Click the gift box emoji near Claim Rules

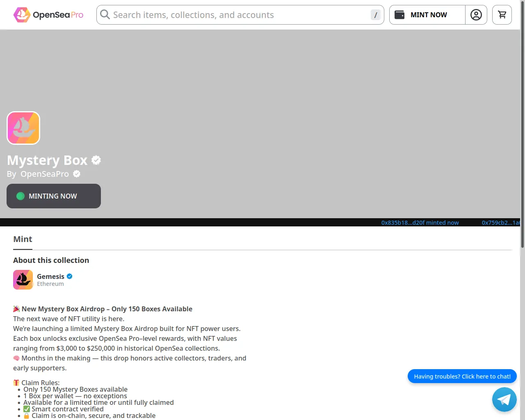coord(16,383)
